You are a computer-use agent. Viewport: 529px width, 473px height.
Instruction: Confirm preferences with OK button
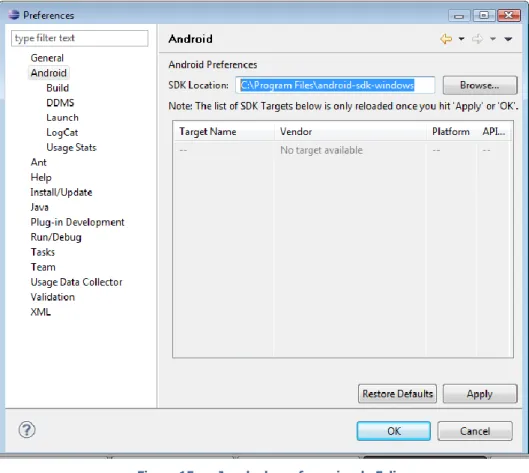point(394,431)
